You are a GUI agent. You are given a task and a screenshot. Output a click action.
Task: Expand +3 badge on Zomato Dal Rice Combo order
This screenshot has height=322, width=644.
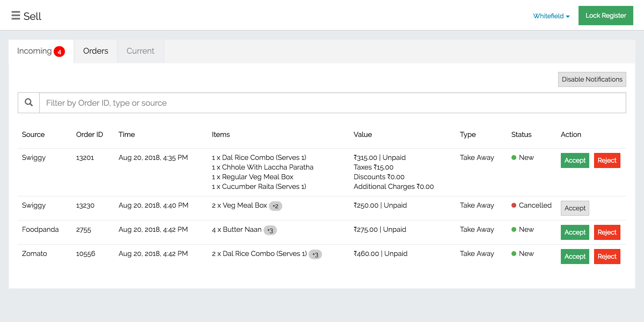click(315, 254)
